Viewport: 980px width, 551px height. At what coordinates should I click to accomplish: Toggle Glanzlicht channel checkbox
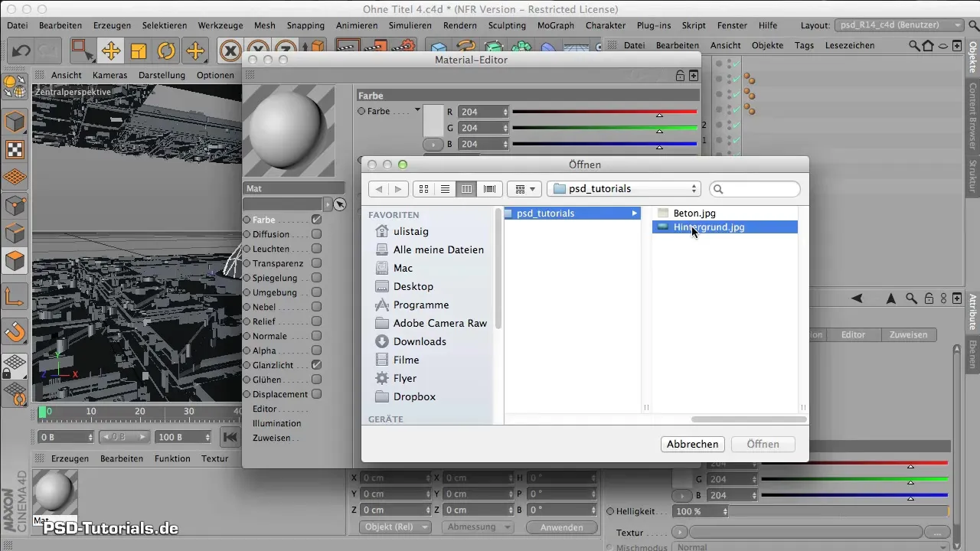coord(316,365)
